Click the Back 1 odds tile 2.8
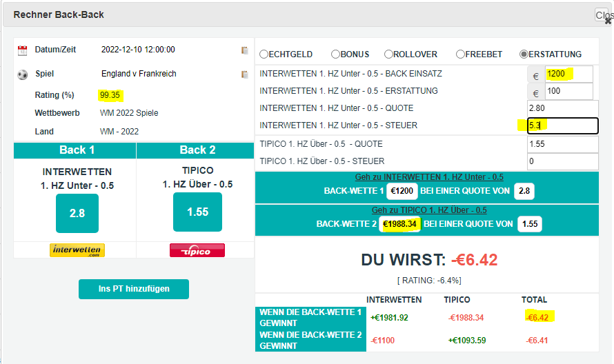The width and height of the screenshot is (614, 364). 77,213
